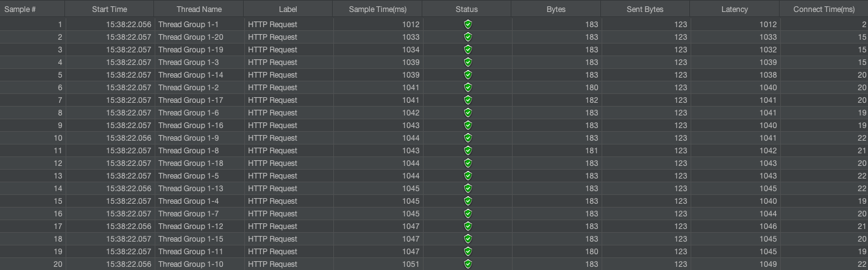Click the Status column header
The height and width of the screenshot is (270, 868).
(467, 9)
